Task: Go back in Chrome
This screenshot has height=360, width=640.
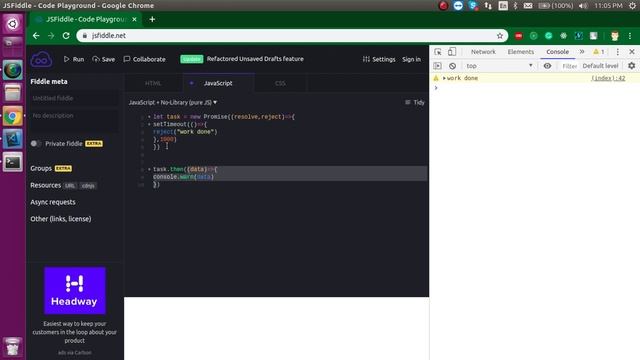Action: 36,36
